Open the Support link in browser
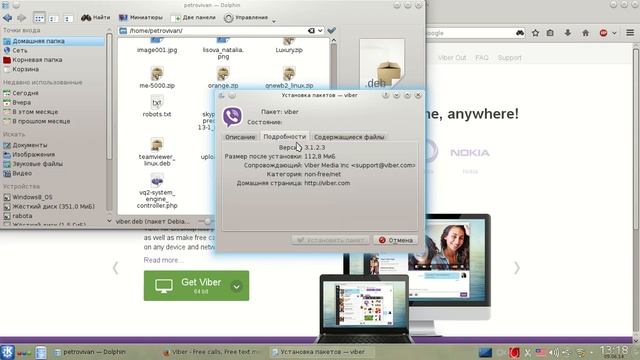 pos(509,58)
